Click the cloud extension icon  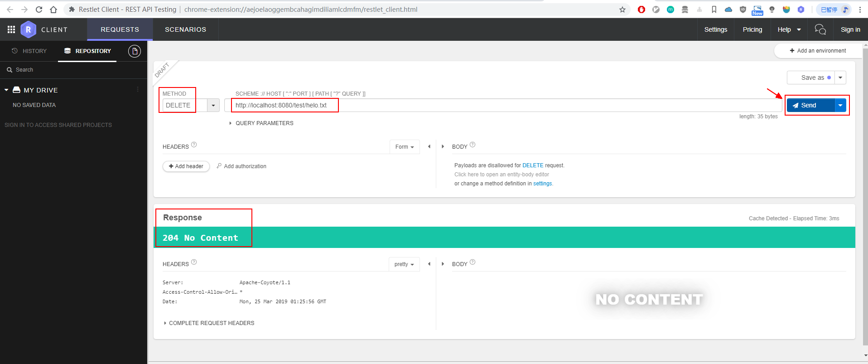728,10
